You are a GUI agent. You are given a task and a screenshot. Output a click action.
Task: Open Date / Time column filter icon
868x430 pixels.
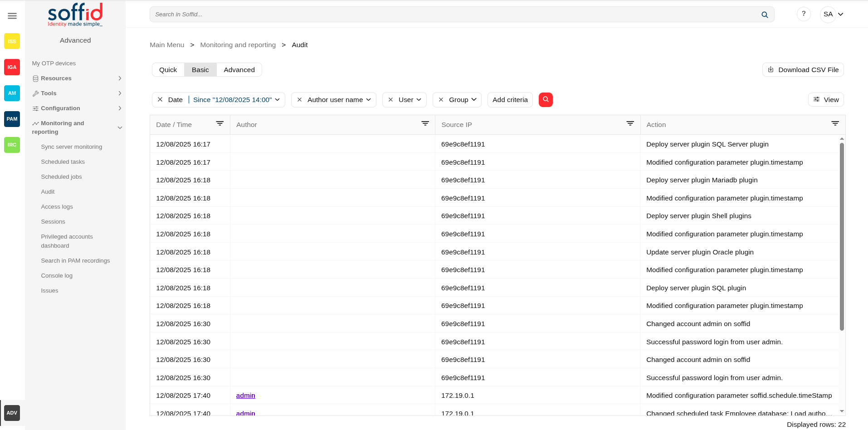click(x=219, y=124)
